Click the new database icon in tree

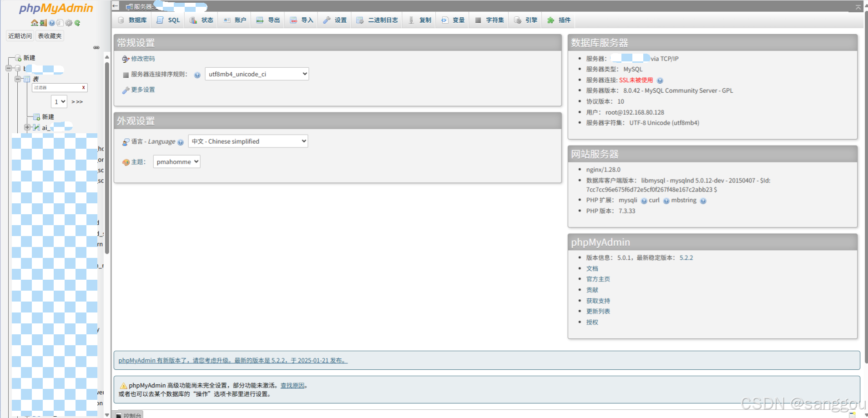[18, 58]
